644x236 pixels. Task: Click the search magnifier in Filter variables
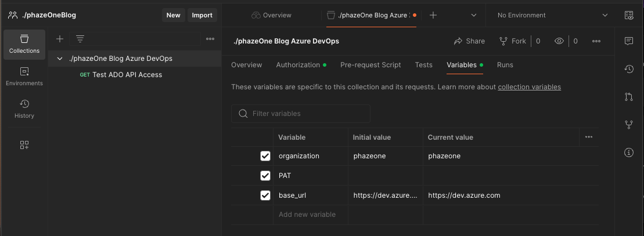[243, 114]
